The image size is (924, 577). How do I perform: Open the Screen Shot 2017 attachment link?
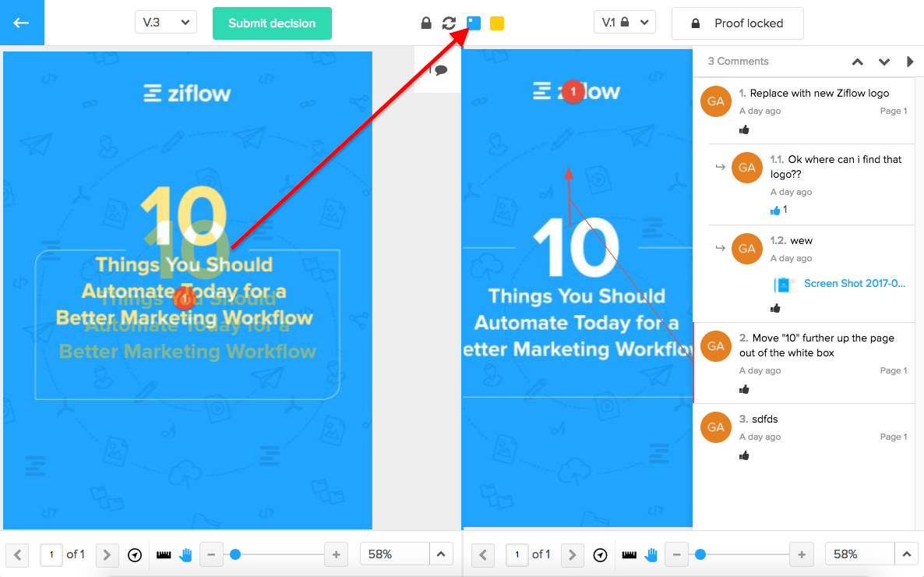click(854, 284)
